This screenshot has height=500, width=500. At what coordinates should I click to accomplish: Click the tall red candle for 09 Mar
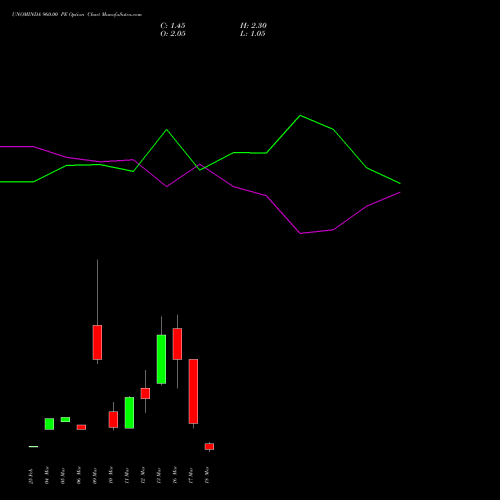pyautogui.click(x=97, y=342)
